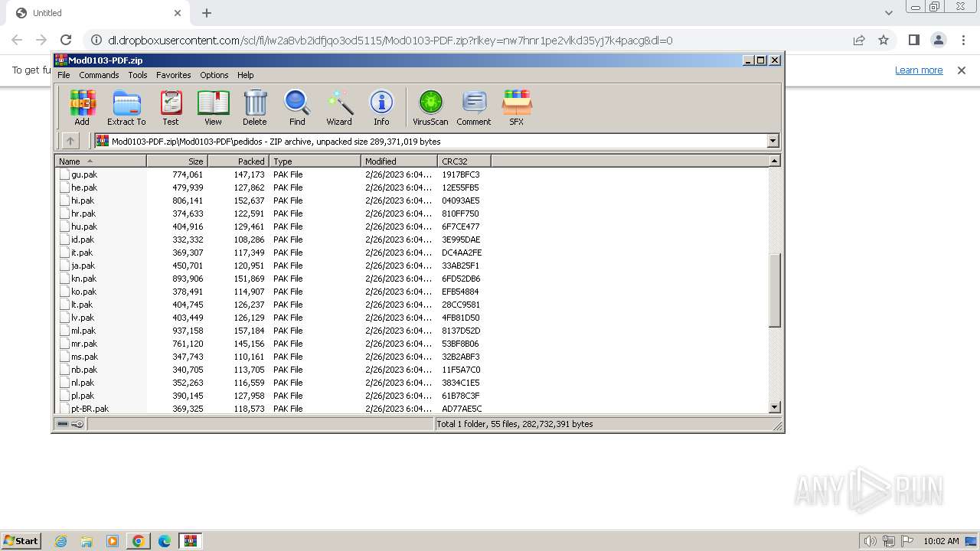980x551 pixels.
Task: Open Chrome profile avatar
Action: (x=938, y=40)
